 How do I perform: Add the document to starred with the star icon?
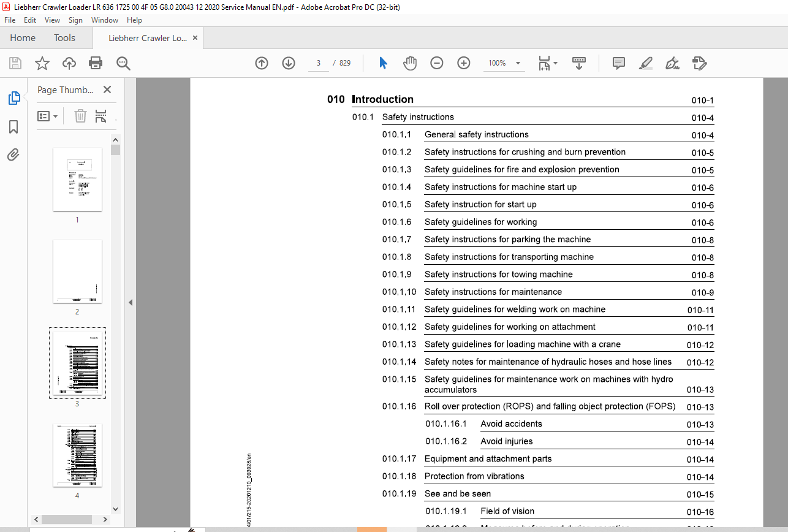pos(42,63)
